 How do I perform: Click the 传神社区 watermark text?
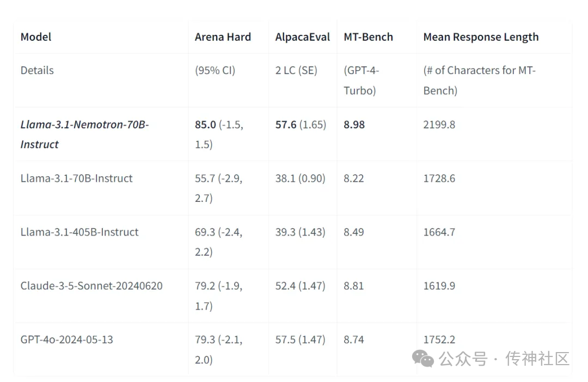click(x=537, y=359)
